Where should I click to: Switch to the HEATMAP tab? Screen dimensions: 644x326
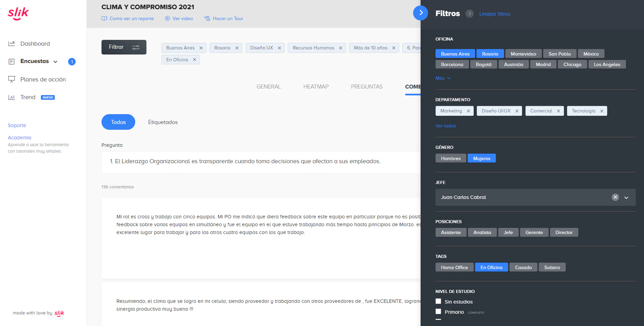(316, 87)
